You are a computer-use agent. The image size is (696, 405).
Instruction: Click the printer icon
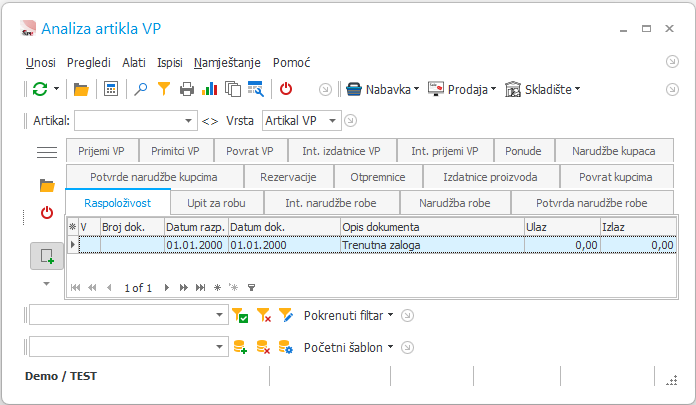click(x=187, y=90)
